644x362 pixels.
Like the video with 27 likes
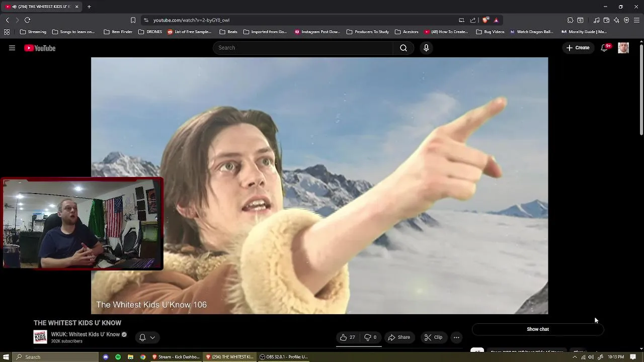point(348,337)
